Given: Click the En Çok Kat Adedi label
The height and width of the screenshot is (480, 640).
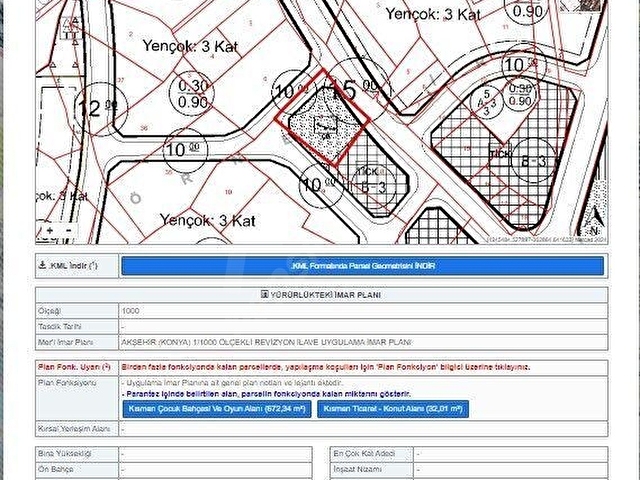Looking at the screenshot, I should click(364, 453).
